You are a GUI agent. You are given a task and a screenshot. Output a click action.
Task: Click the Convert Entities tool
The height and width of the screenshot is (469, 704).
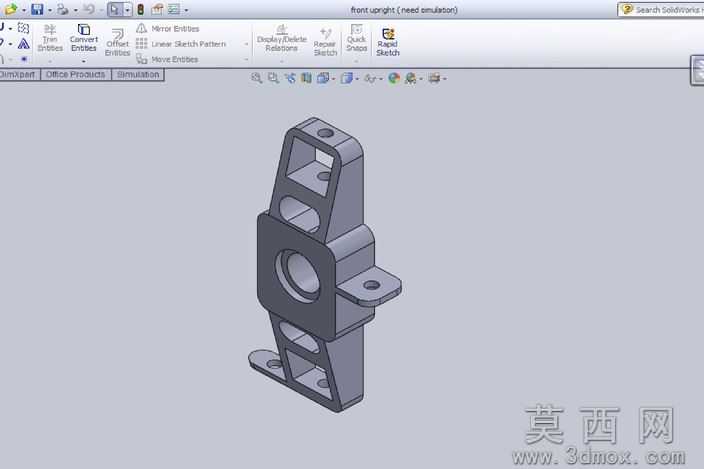[84, 38]
